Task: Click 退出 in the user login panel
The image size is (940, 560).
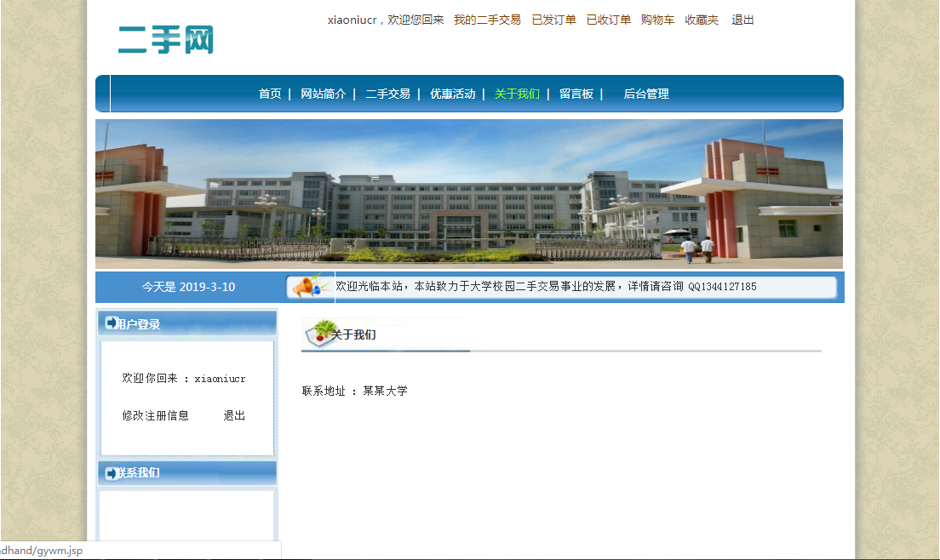Action: click(x=234, y=415)
